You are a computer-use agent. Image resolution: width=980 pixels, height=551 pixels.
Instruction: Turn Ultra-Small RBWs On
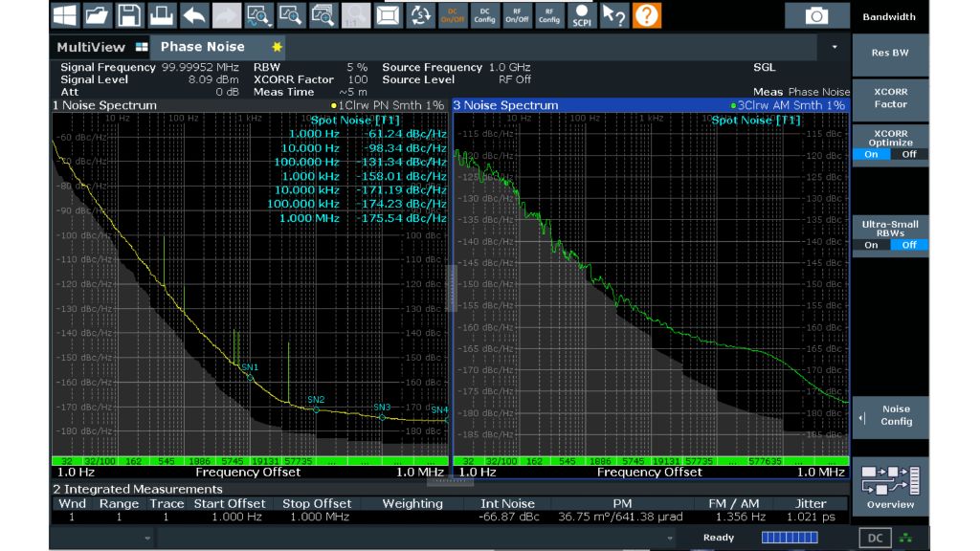(871, 245)
